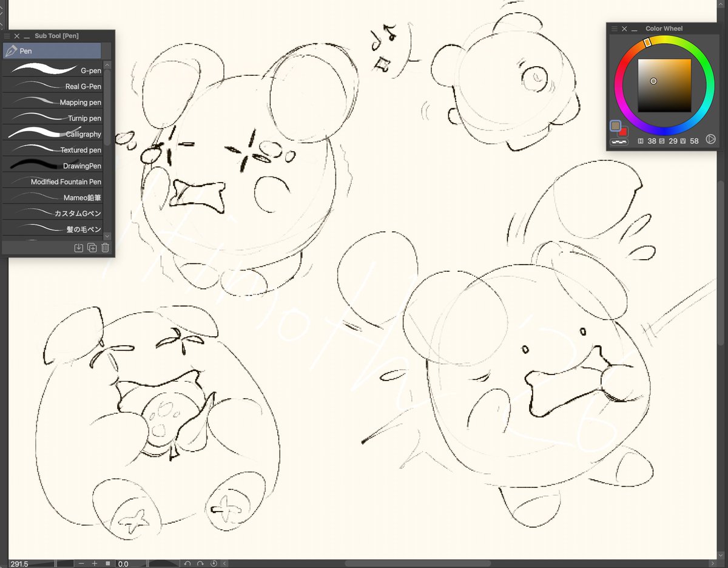Image resolution: width=728 pixels, height=568 pixels.
Task: Select the DrawingPen sub tool
Action: click(x=53, y=164)
